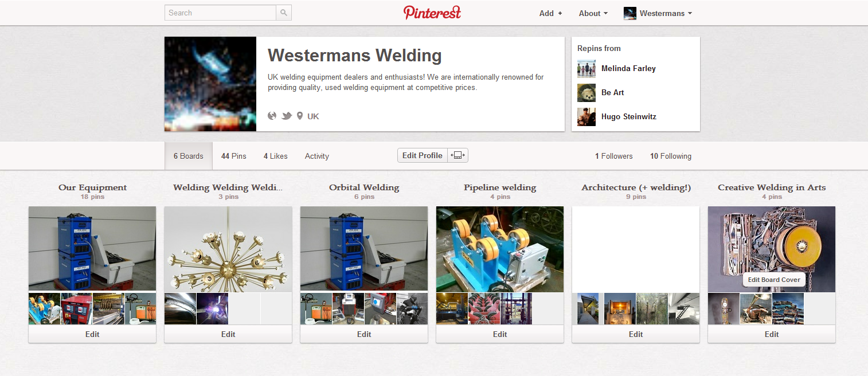Expand the Add menu in header
868x376 pixels.
click(550, 13)
